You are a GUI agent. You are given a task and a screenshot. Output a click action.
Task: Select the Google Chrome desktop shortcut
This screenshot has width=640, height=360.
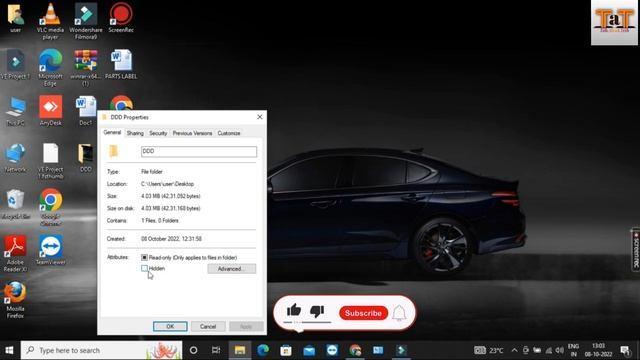(x=51, y=208)
